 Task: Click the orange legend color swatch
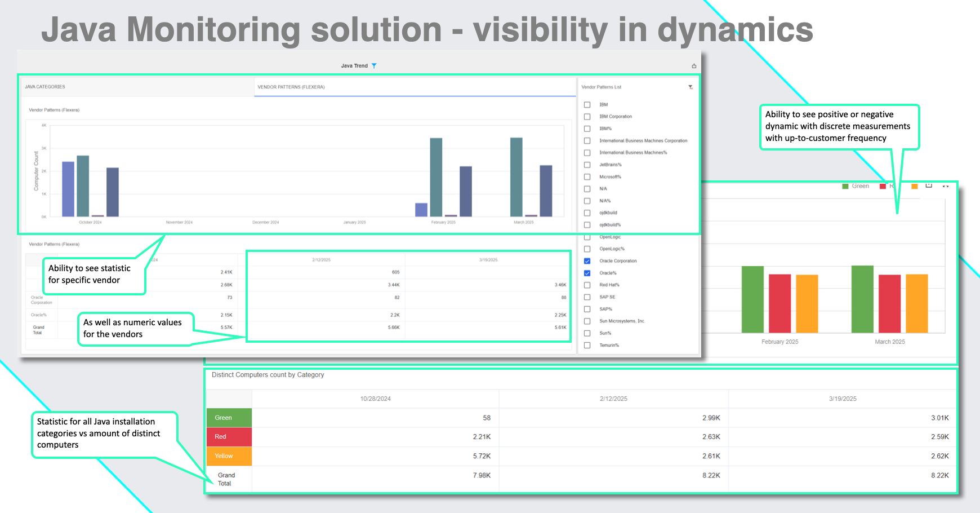914,186
